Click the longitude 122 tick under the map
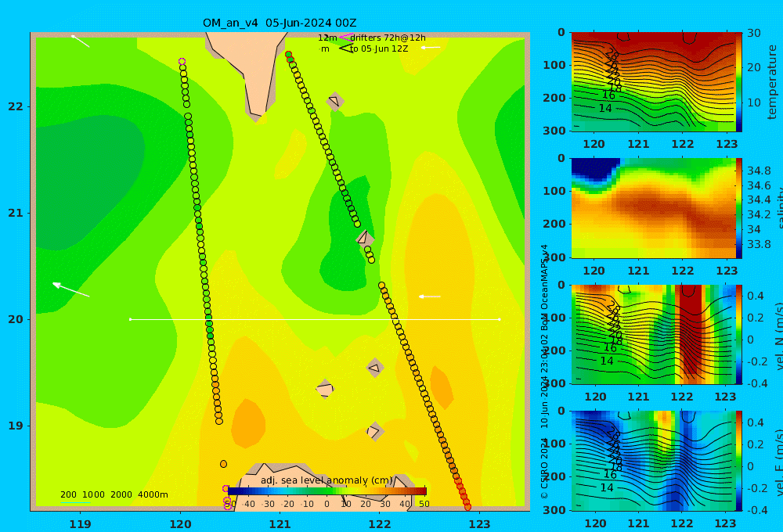The width and height of the screenshot is (783, 532). click(x=380, y=524)
